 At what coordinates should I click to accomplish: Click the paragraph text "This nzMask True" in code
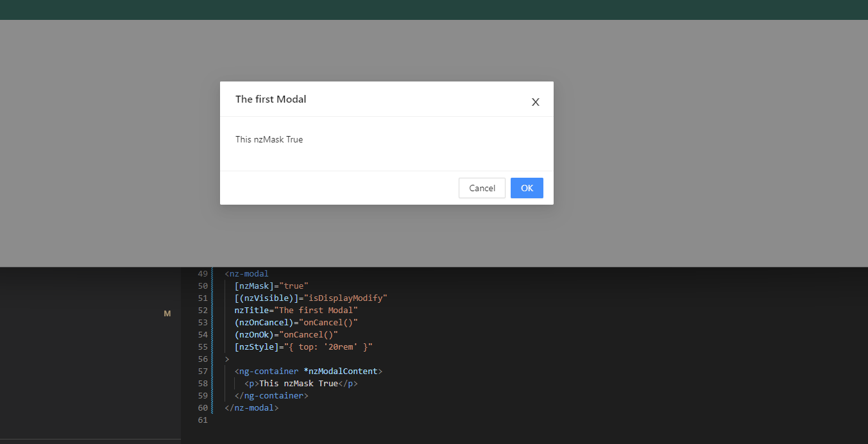298,383
